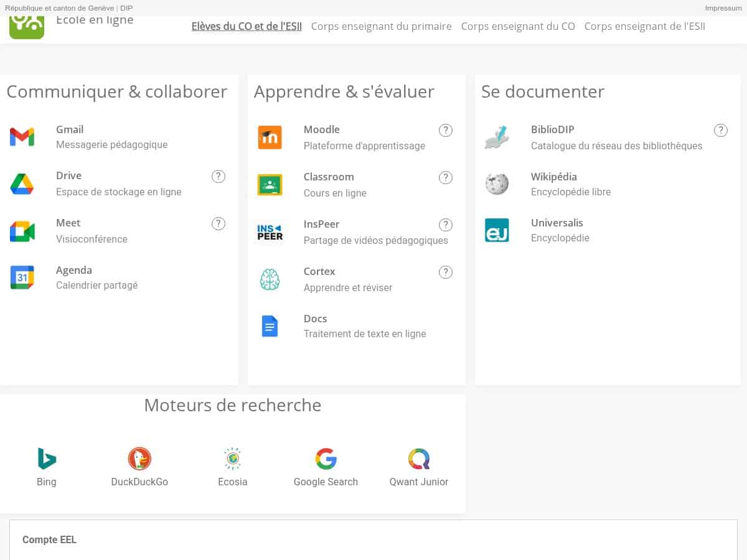Click 'Plateforme d'apprentissage' description
Image resolution: width=747 pixels, height=560 pixels.
click(365, 146)
